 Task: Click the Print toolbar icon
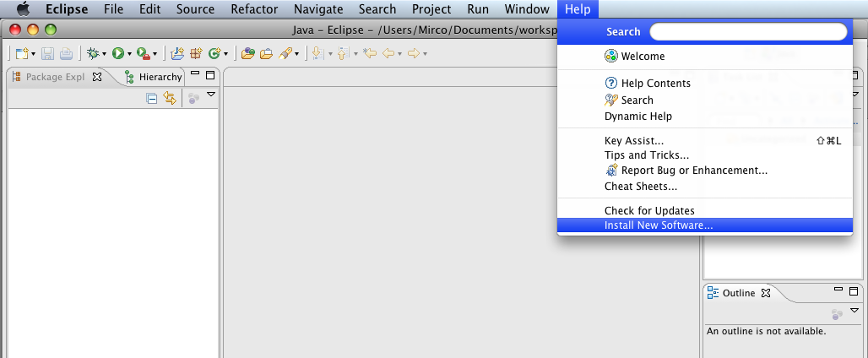tap(66, 54)
